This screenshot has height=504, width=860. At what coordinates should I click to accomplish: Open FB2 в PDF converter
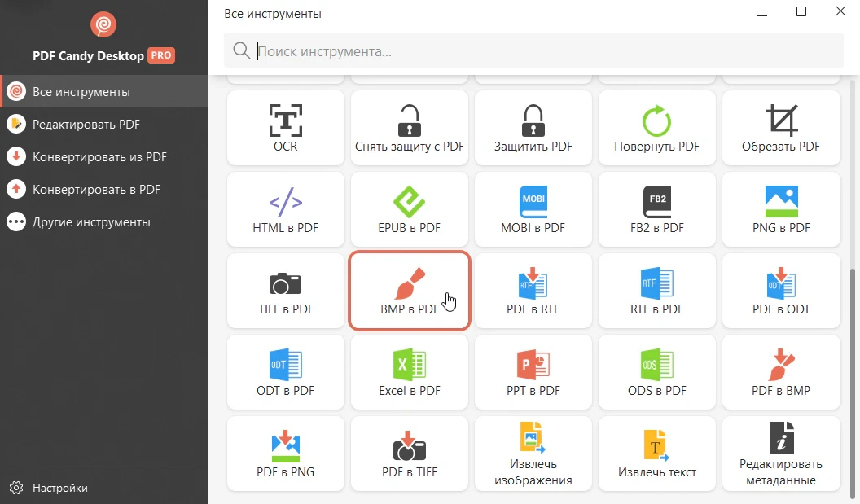657,209
